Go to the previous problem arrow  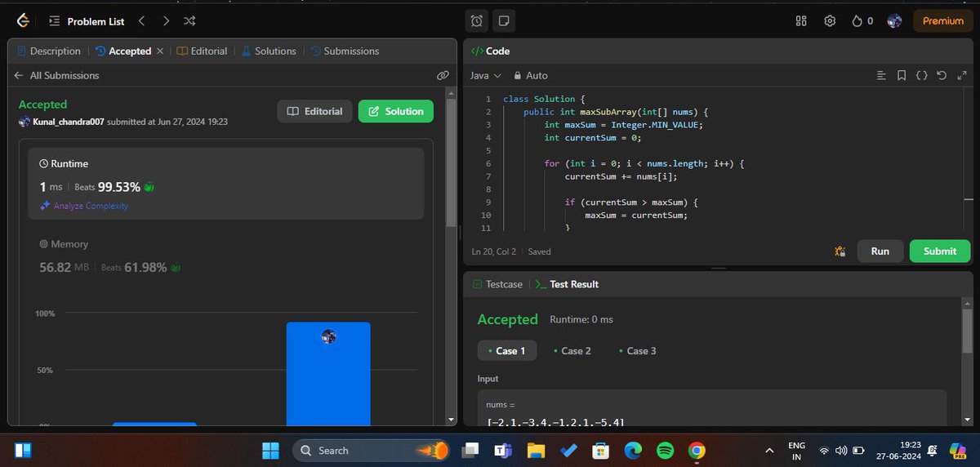(x=141, y=21)
